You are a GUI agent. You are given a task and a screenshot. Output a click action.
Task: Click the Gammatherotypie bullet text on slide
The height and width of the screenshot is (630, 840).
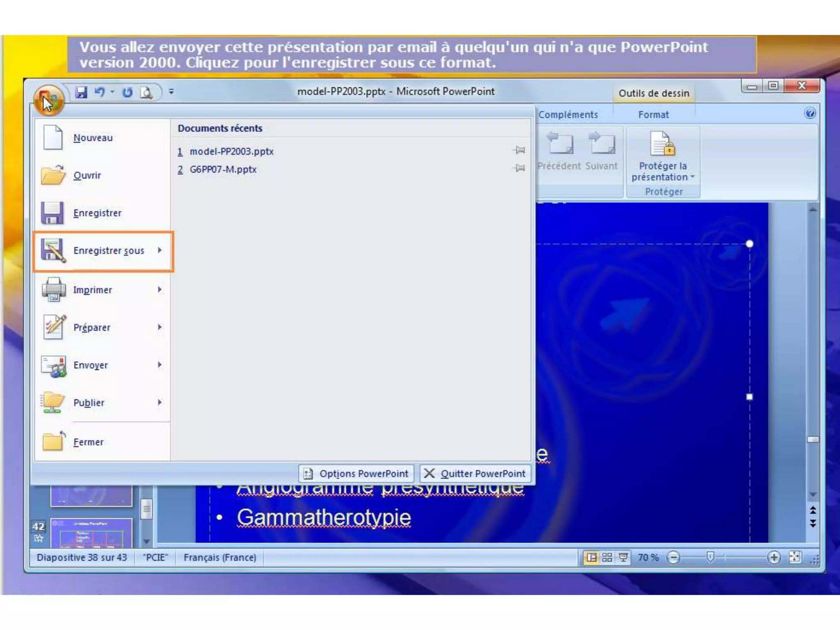tap(324, 517)
